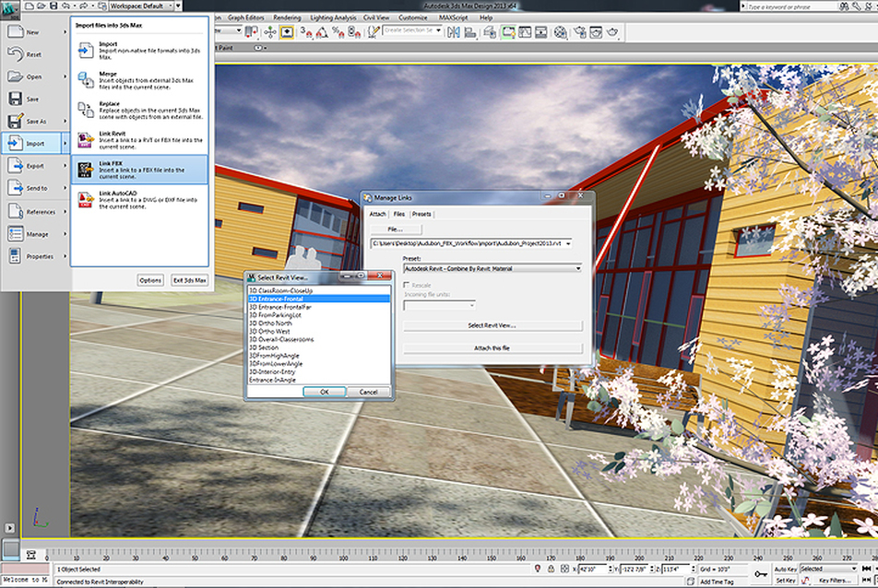Toggle the Isolate Selection lightbulb icon
The width and height of the screenshot is (878, 588).
point(537,569)
